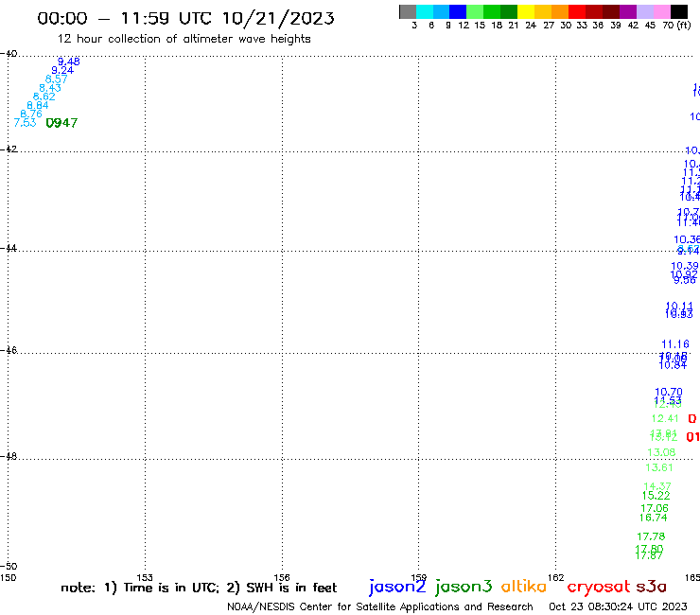Click the 9.48 wave height value
Viewport: 700px width, 615px height.
pyautogui.click(x=69, y=61)
